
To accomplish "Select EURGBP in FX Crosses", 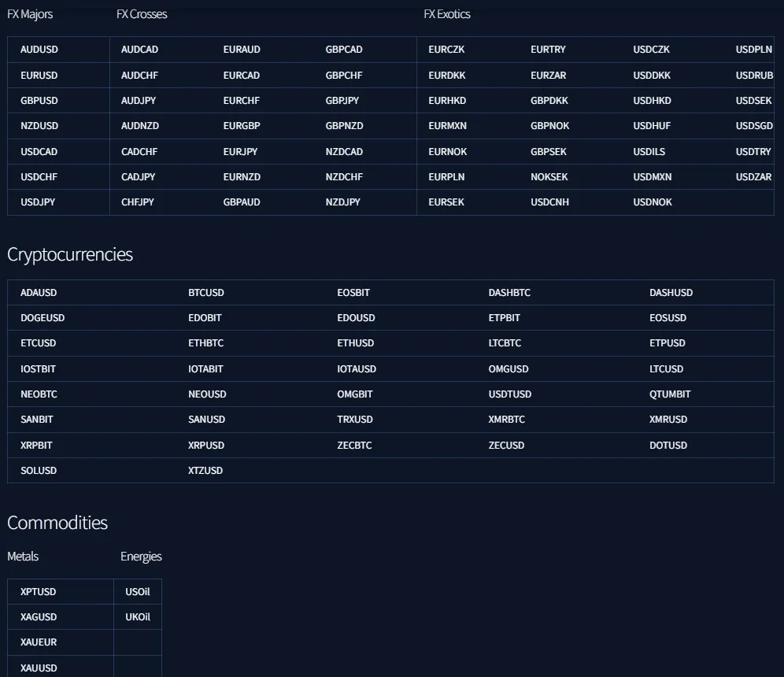I will [x=242, y=126].
